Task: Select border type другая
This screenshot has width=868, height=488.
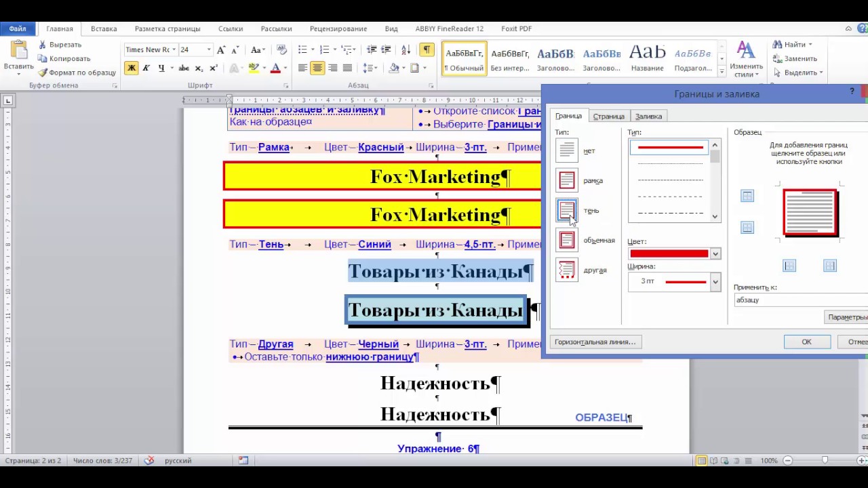Action: point(567,270)
